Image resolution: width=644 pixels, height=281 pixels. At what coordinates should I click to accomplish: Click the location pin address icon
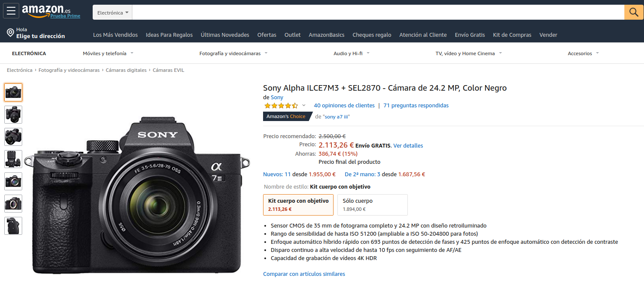point(10,33)
